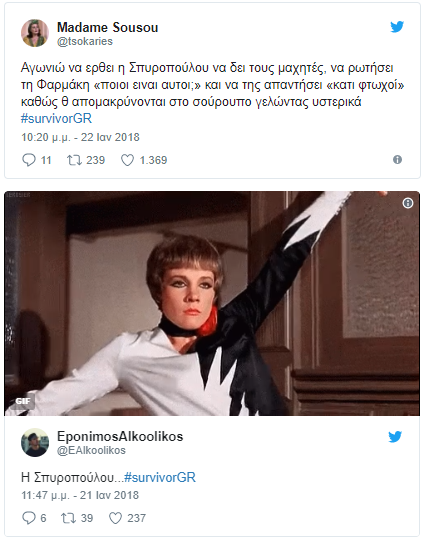Like the tweet with 237 likes
425x544 pixels.
(116, 518)
